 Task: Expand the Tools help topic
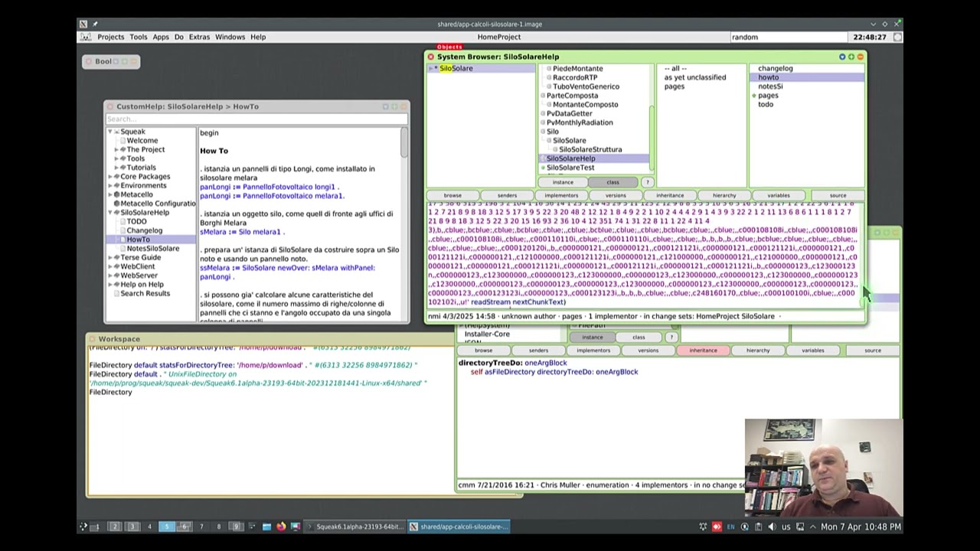(x=116, y=158)
